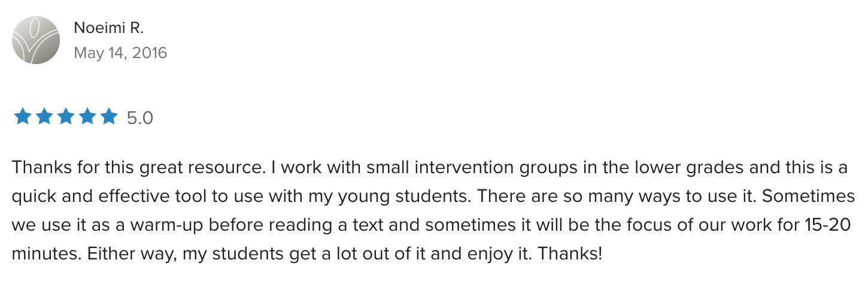Screen dimensions: 868x287
Task: Click the 5.0 rating score
Action: [140, 118]
